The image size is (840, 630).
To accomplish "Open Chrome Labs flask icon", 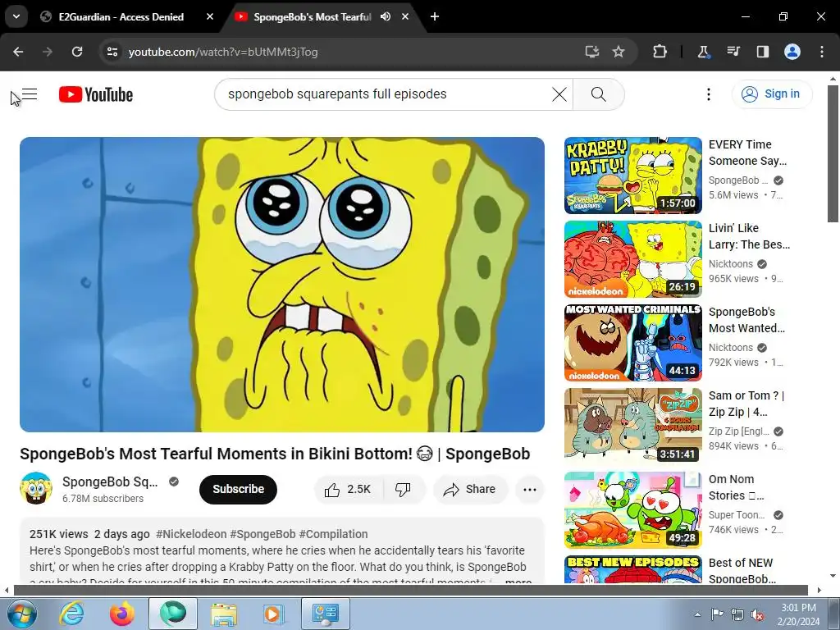I will click(703, 52).
